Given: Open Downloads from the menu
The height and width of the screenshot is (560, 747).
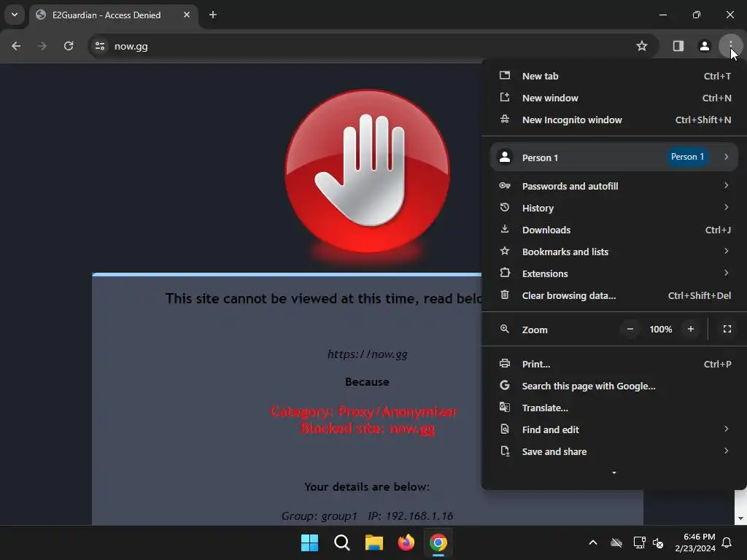Looking at the screenshot, I should click(614, 230).
